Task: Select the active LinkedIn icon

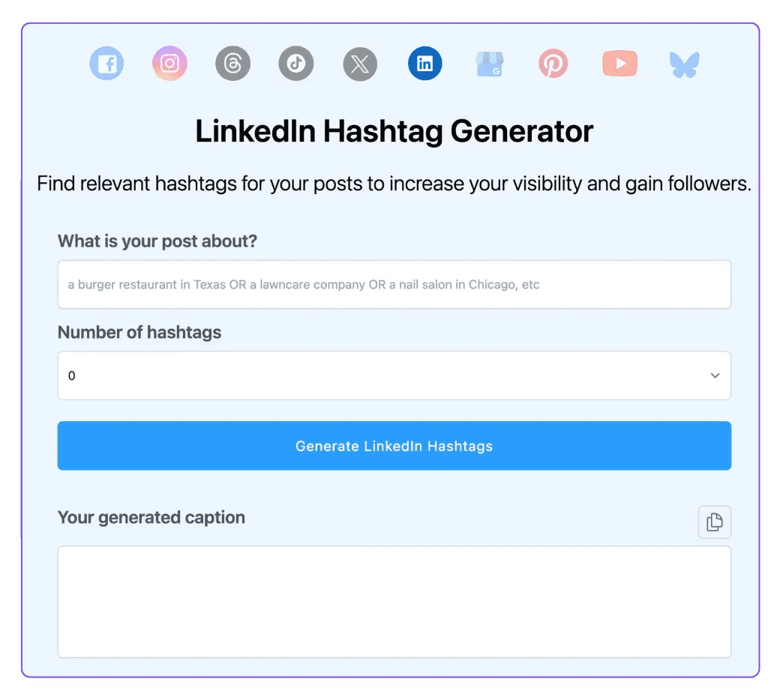Action: [424, 64]
